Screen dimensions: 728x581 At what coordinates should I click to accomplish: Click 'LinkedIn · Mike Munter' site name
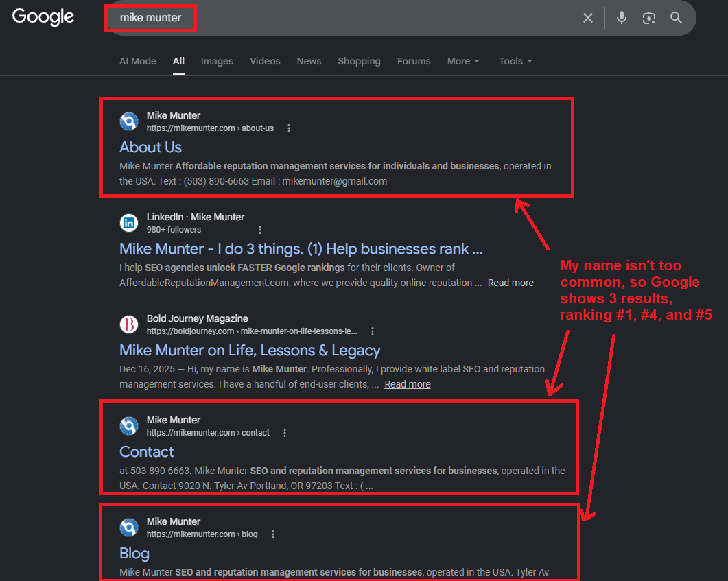(x=196, y=217)
